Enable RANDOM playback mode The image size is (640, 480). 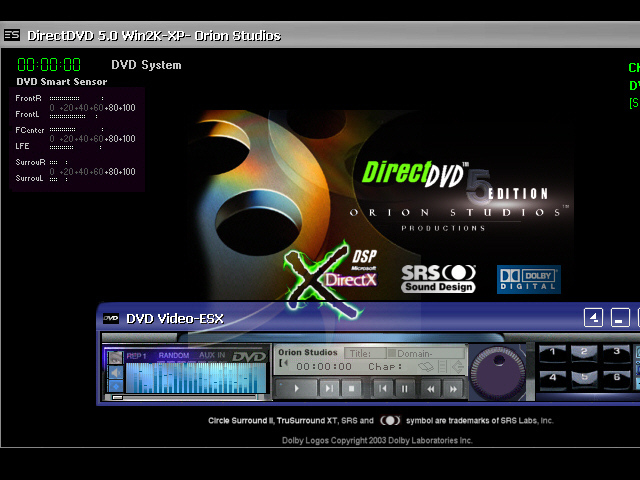point(174,356)
